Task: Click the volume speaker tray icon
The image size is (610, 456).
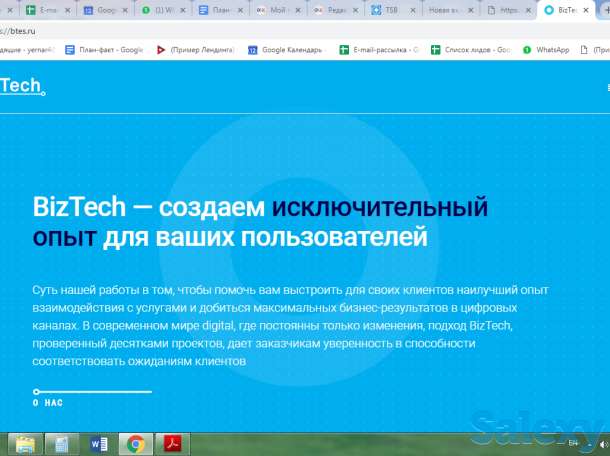Action: point(603,444)
